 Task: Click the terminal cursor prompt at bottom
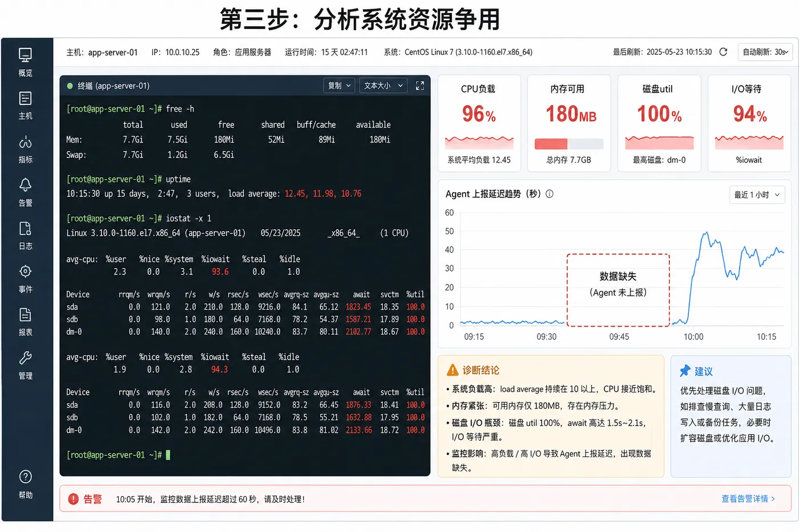[118, 455]
